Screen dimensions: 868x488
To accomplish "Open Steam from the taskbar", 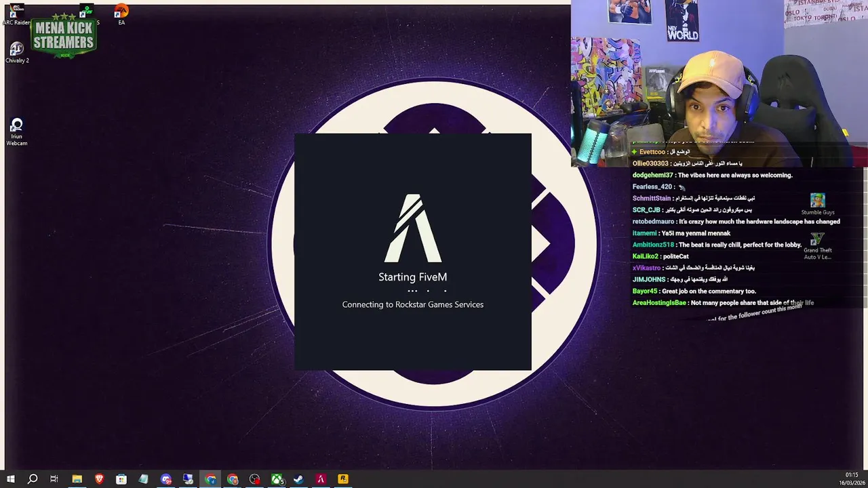I will click(298, 479).
